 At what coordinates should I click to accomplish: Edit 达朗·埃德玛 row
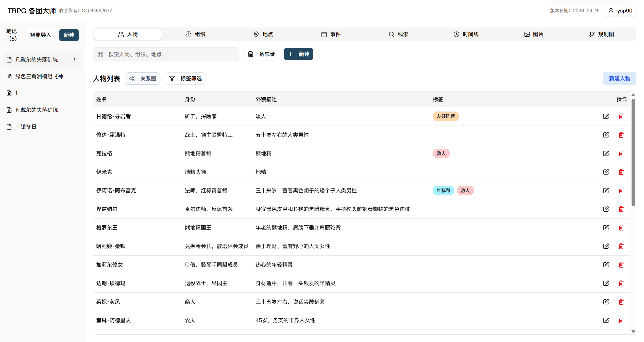606,283
